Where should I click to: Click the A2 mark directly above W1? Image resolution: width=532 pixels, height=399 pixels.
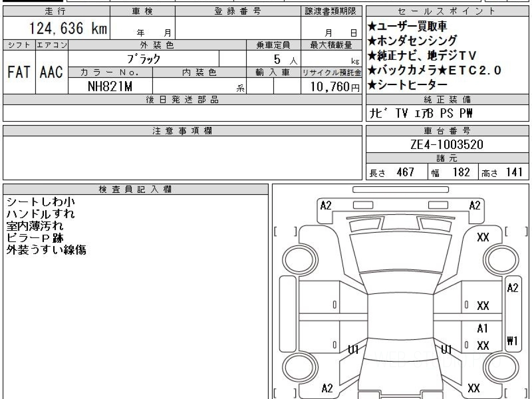[x=512, y=287]
